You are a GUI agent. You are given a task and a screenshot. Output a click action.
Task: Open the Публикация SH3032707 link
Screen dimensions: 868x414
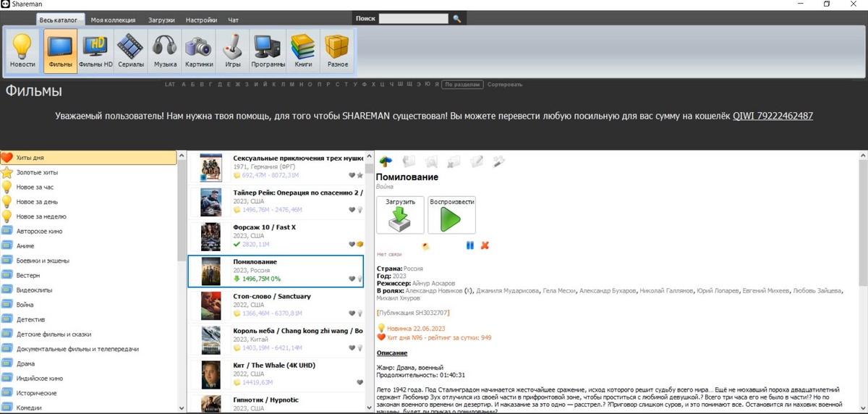point(413,313)
